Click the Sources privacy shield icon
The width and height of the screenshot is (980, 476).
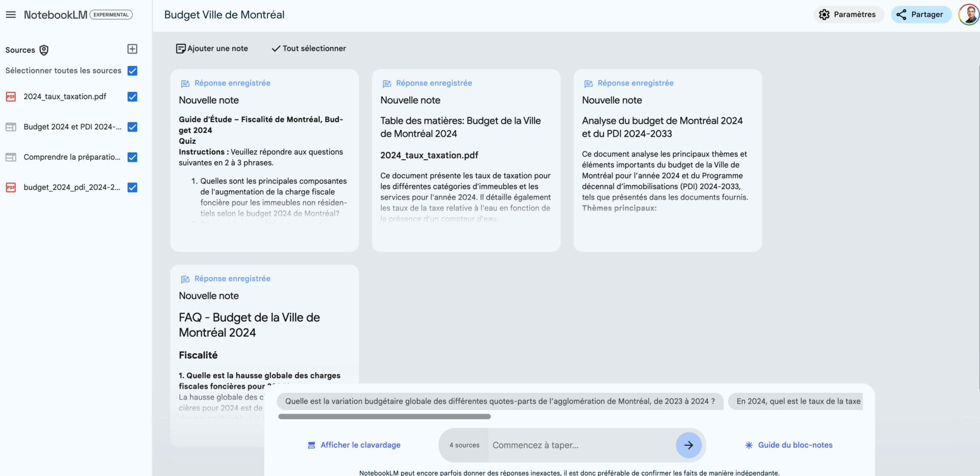(44, 50)
